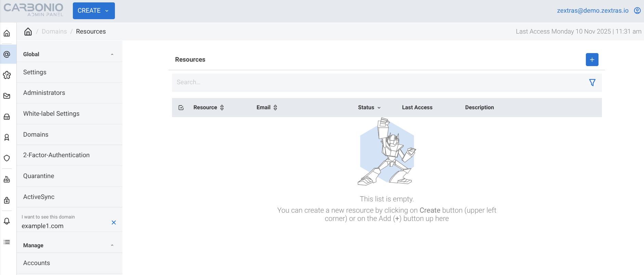Open the CREATE dropdown button

(94, 11)
